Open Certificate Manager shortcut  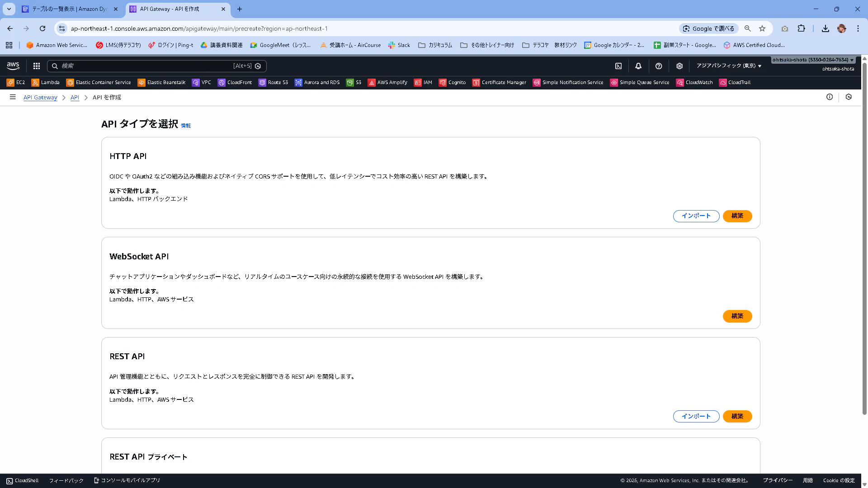499,83
